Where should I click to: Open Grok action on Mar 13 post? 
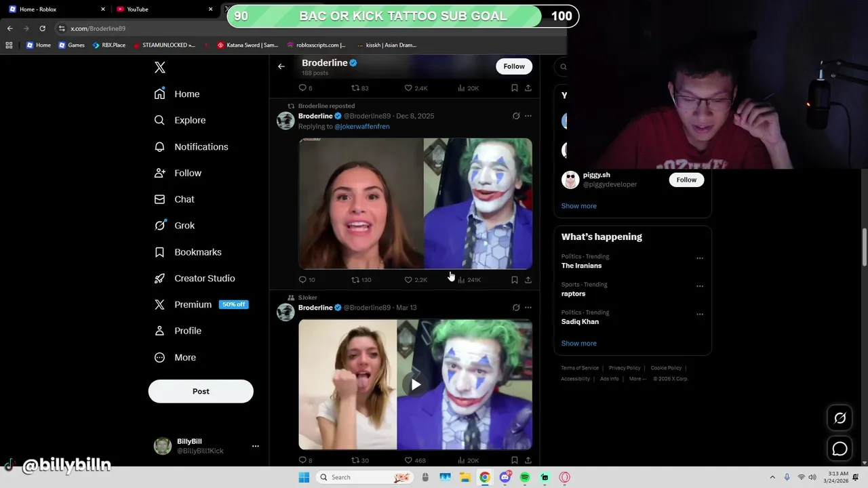516,308
